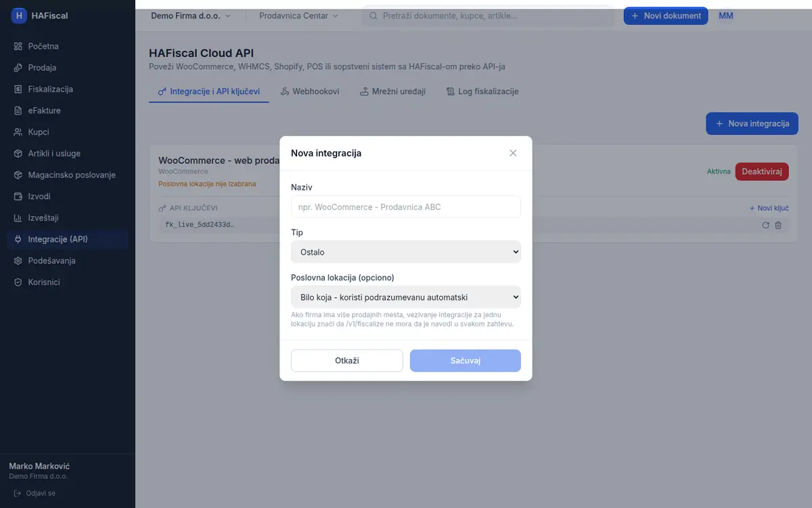
Task: Click the Integracije (API) plug icon
Action: coord(18,239)
